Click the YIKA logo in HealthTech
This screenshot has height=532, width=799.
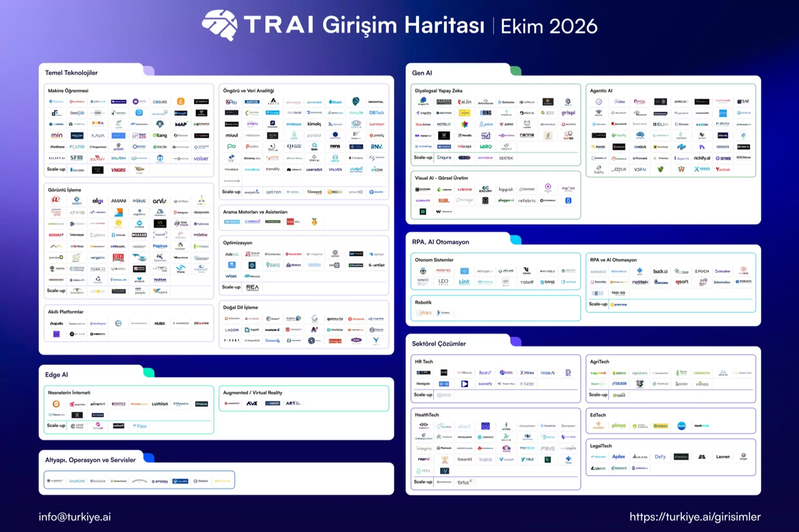(x=527, y=460)
